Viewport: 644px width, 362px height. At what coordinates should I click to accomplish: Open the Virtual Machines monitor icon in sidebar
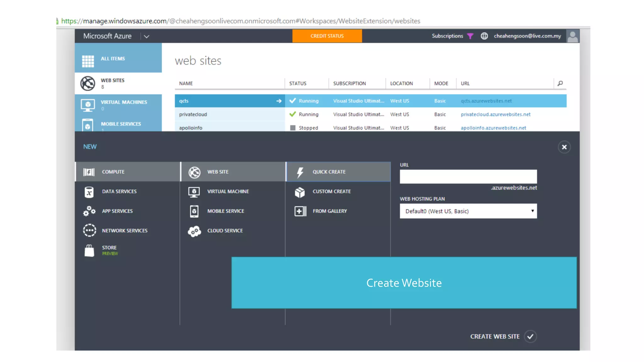[88, 105]
